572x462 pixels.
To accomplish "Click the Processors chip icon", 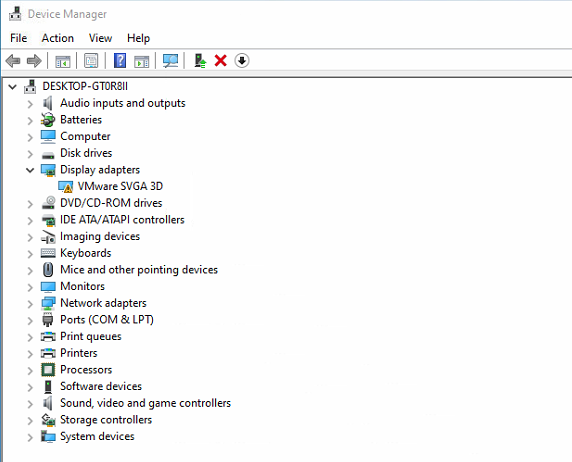I will click(x=48, y=370).
